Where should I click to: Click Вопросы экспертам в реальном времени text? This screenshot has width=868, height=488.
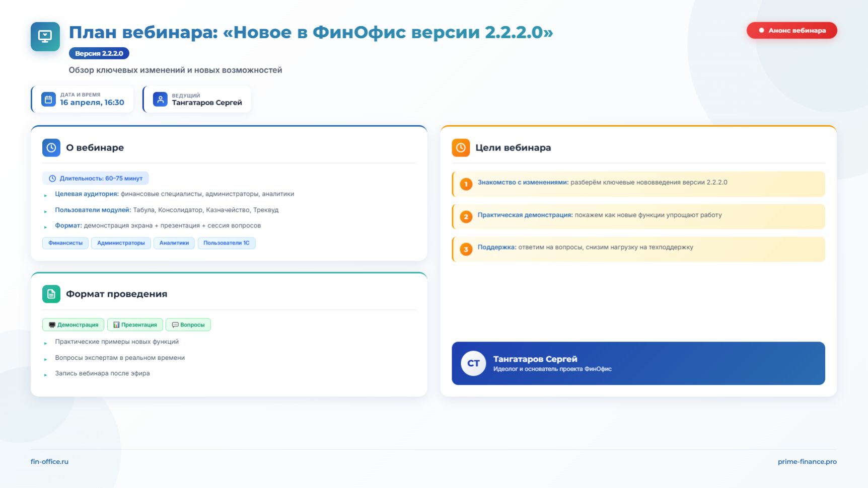[x=120, y=358]
